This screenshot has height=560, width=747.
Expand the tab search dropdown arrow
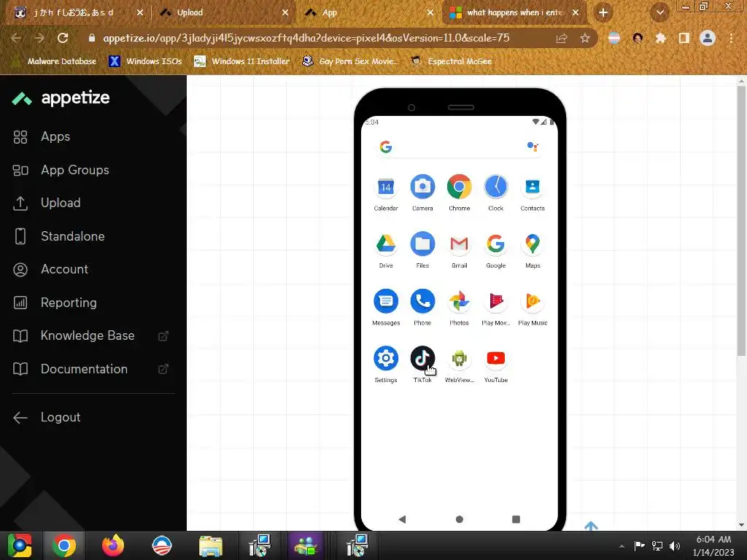660,13
